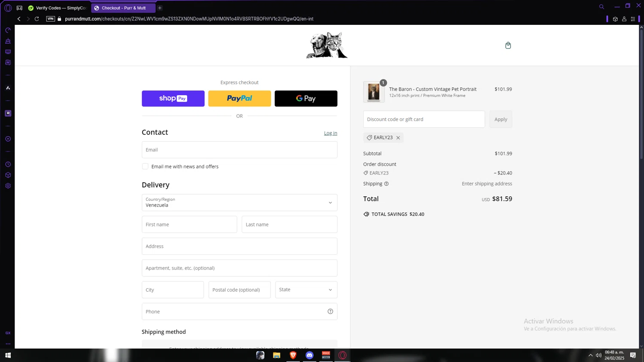Open browser tab search magnifier

click(x=601, y=6)
